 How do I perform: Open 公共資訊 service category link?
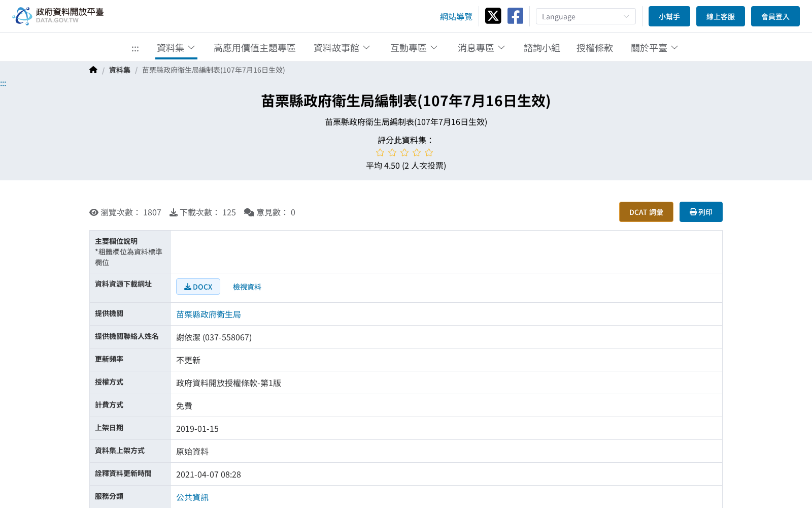(192, 497)
